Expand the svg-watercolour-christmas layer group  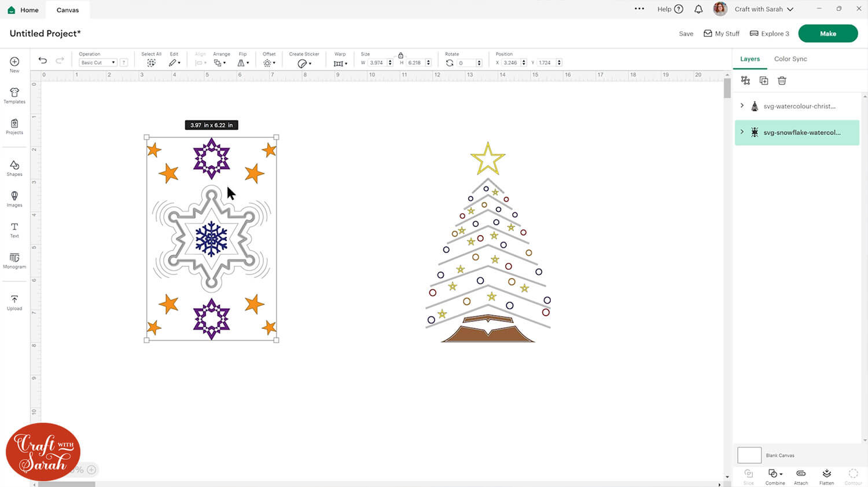[x=742, y=106]
